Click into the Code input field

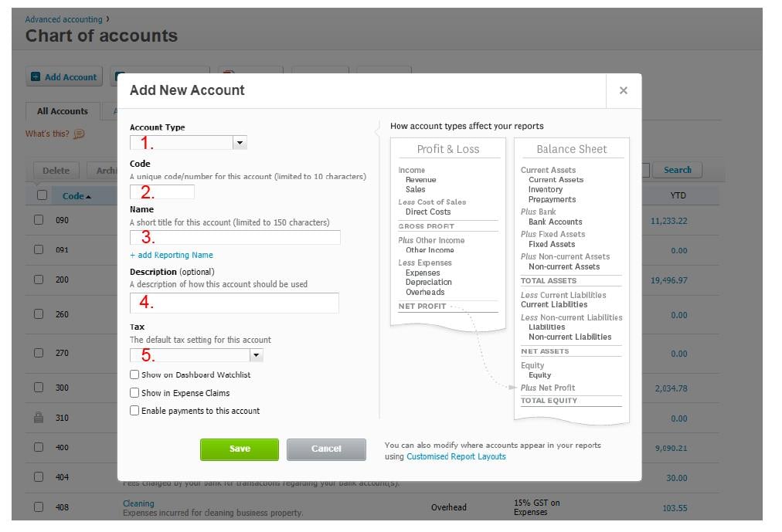[x=162, y=192]
